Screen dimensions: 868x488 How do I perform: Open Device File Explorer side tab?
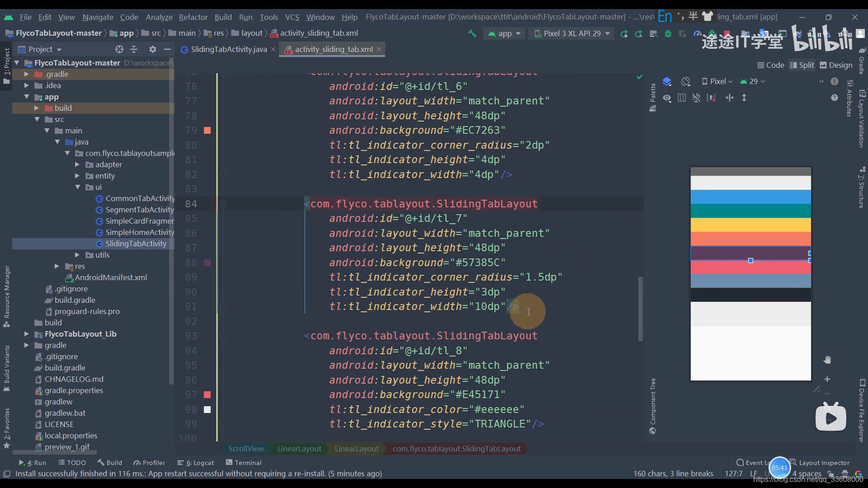pos(862,410)
